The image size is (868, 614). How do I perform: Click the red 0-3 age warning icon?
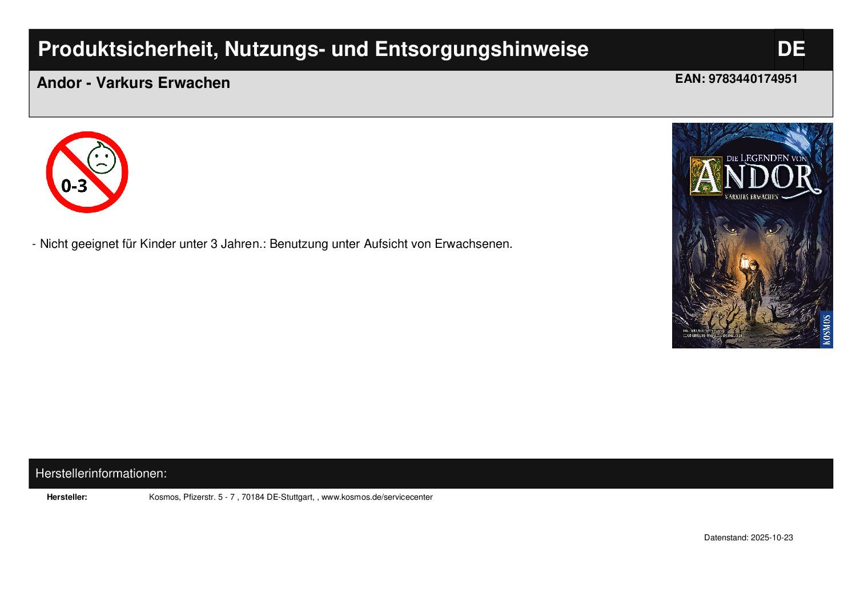[x=87, y=172]
